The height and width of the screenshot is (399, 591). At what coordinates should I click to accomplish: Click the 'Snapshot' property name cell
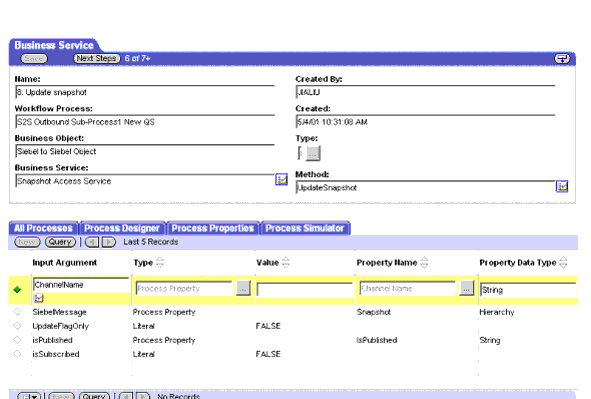coord(374,312)
